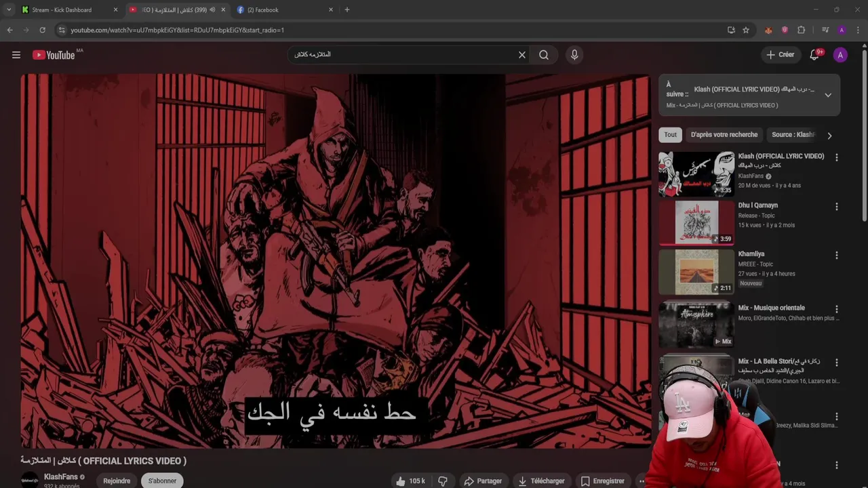Open Klash (OFFICIAL LYRIC VIDEO) thumbnail
868x488 pixels.
tap(696, 174)
